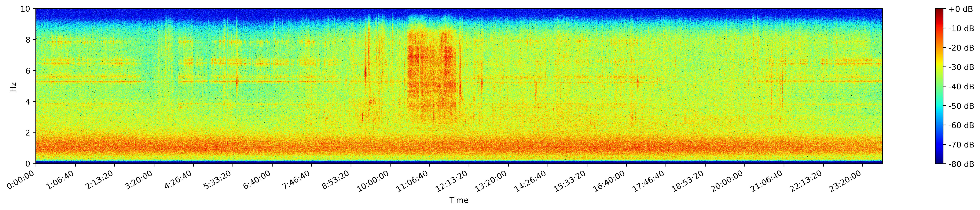Click the -80 dB colorbar label
Screen dimensions: 980x210
(x=961, y=164)
